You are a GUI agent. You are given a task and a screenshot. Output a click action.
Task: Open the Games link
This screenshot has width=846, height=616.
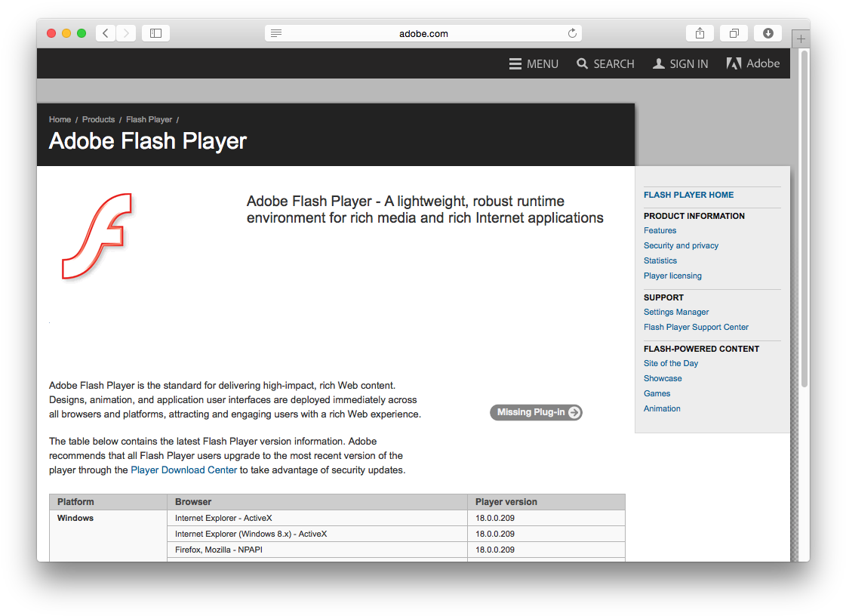tap(657, 393)
